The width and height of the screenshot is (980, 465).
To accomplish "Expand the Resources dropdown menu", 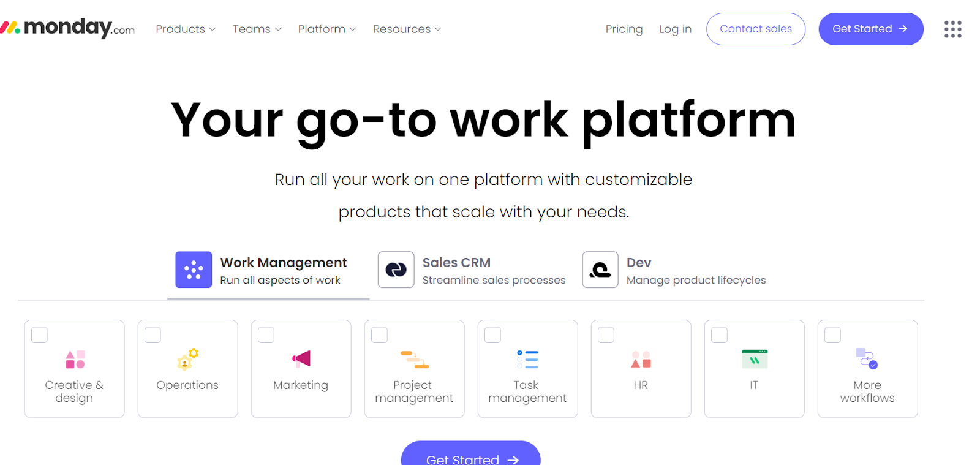I will click(407, 29).
